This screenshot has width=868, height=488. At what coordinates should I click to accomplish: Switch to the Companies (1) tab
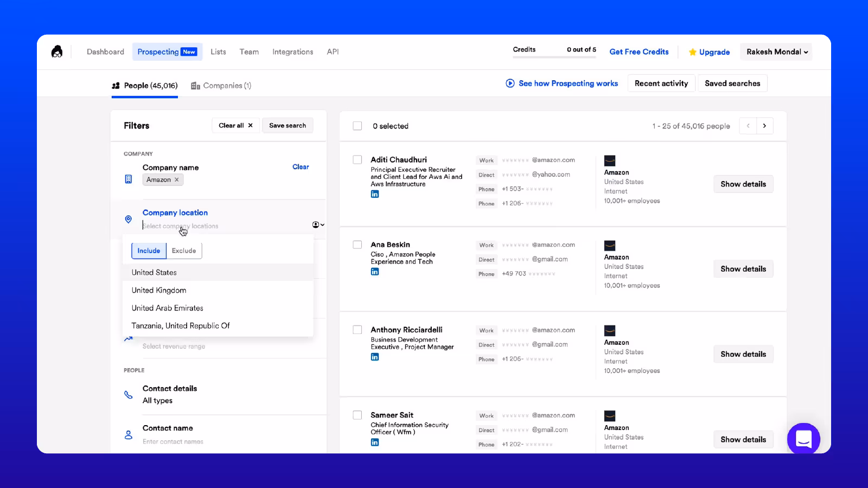tap(221, 86)
